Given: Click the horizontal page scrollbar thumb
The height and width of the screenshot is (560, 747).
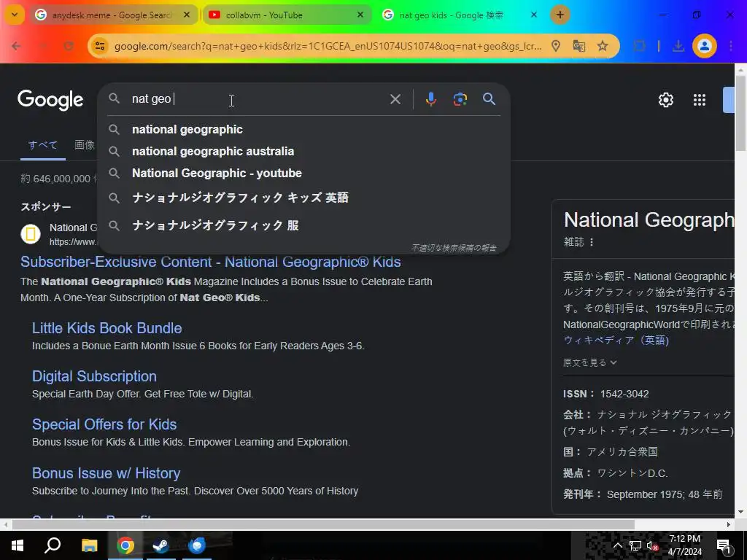Looking at the screenshot, I should pos(323,524).
